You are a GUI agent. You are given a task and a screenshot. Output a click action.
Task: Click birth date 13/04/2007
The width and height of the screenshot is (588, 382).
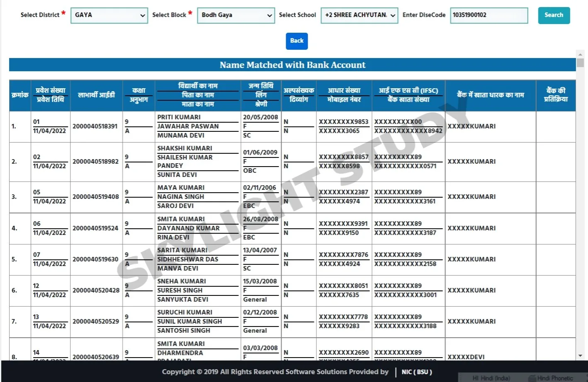tap(260, 250)
